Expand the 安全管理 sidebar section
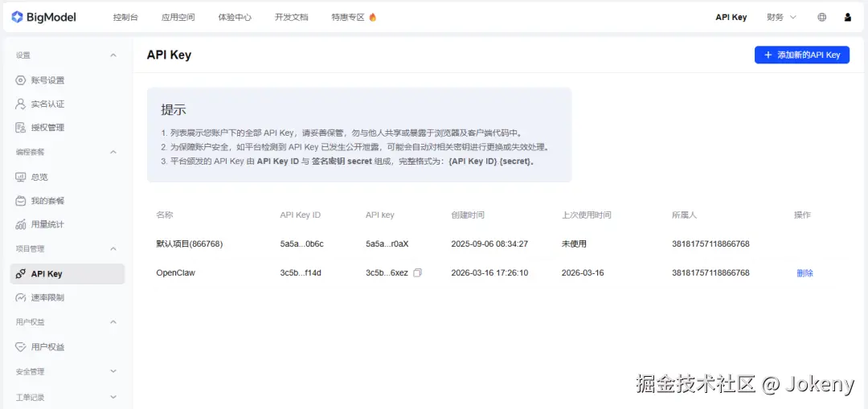 click(x=113, y=371)
